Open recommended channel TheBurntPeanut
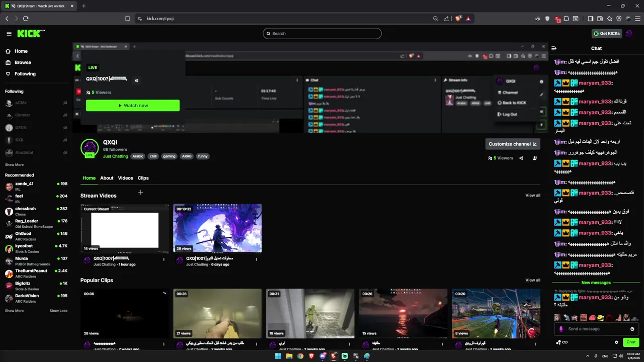 point(36,273)
